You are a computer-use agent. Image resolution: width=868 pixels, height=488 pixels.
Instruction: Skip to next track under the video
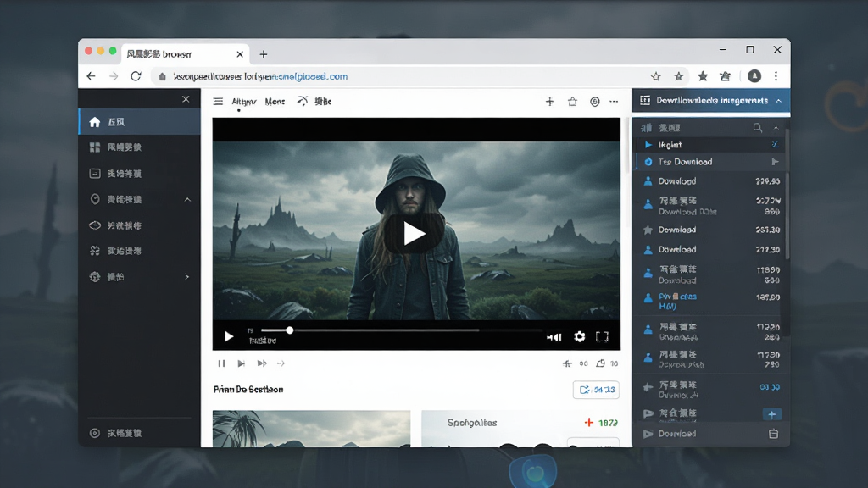[x=242, y=363]
